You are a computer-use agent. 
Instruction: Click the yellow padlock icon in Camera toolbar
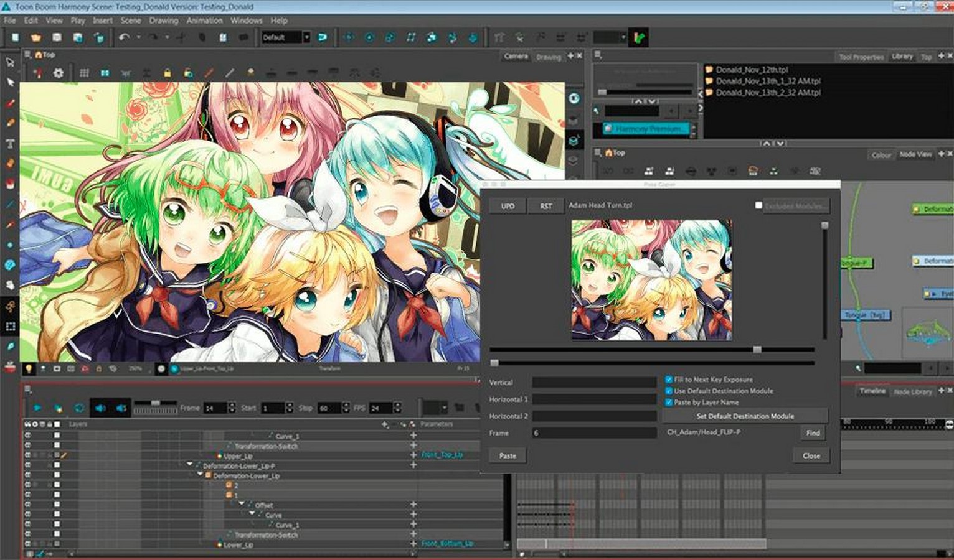(x=167, y=73)
